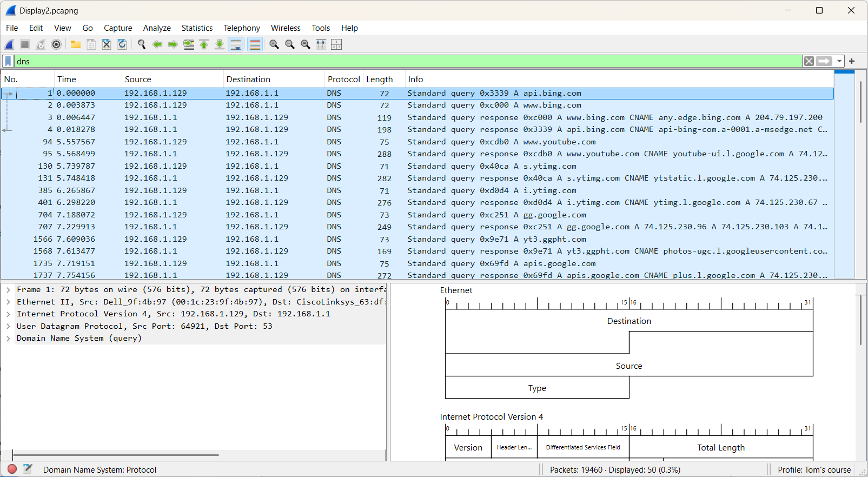Image resolution: width=868 pixels, height=477 pixels.
Task: Sort by the No. column header
Action: pyautogui.click(x=28, y=79)
